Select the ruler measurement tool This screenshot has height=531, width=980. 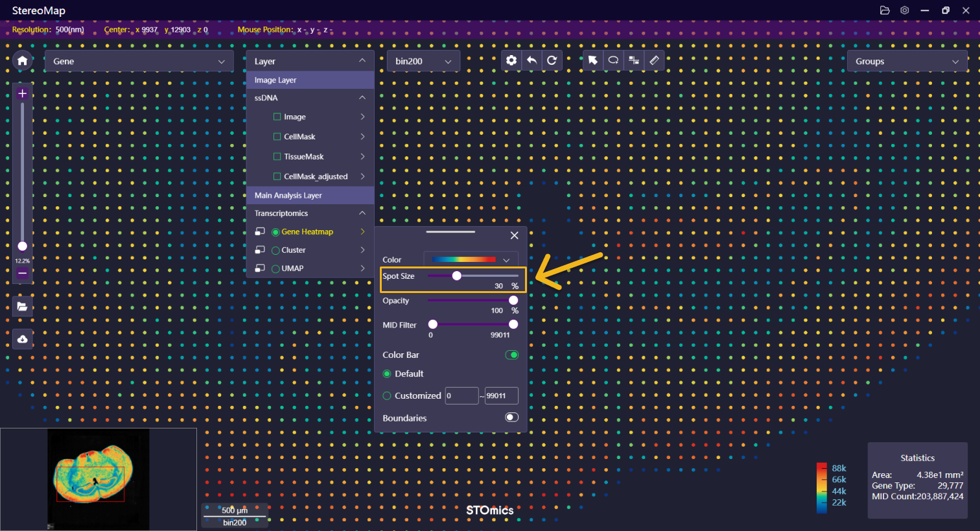pyautogui.click(x=654, y=60)
